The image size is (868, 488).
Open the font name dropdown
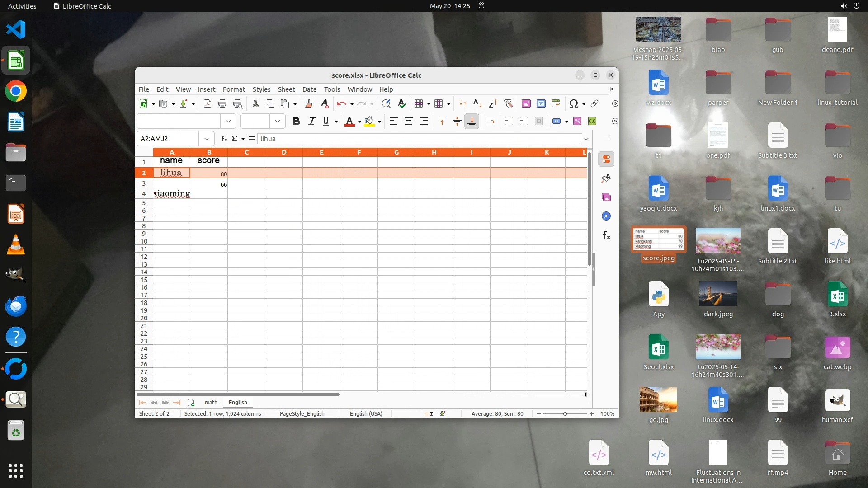[228, 121]
